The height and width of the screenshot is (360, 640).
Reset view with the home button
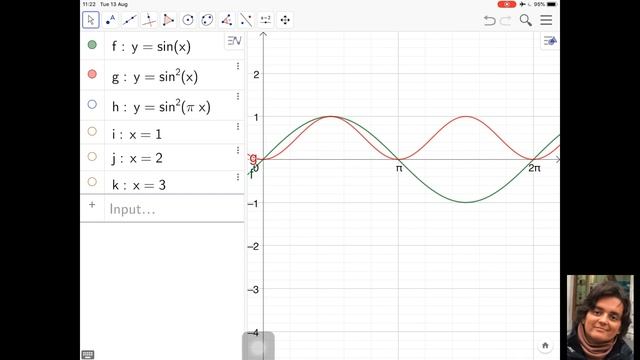545,346
